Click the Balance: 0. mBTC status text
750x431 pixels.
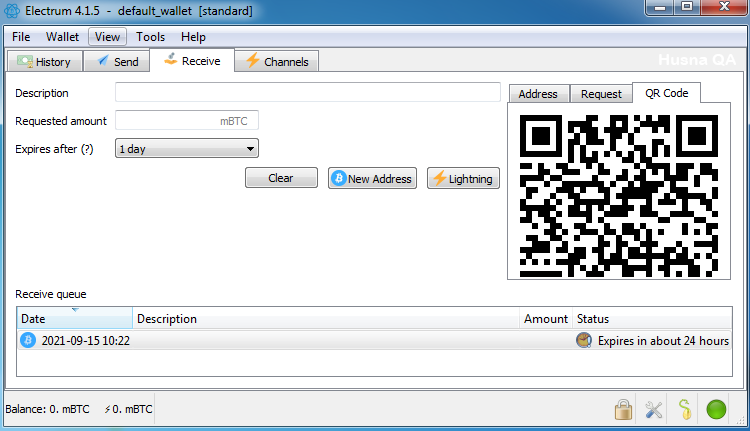click(47, 409)
